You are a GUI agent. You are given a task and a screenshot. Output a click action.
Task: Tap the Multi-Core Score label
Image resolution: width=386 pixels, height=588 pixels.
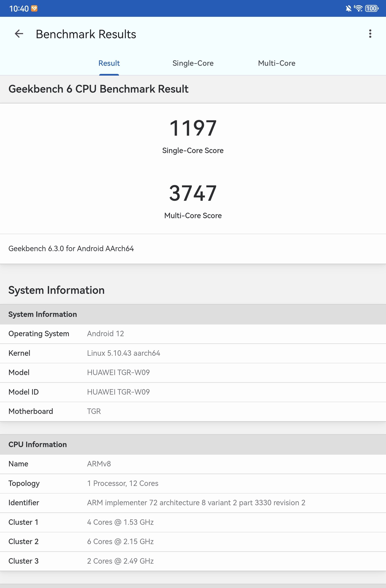193,215
